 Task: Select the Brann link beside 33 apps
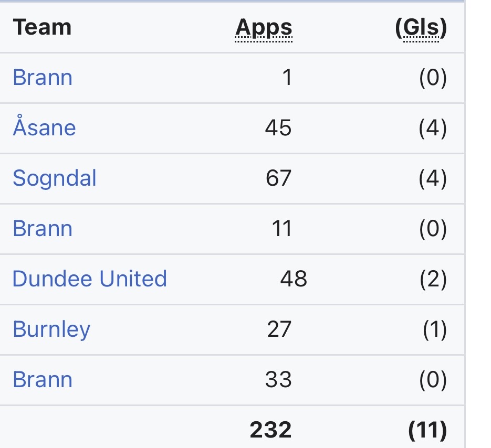click(43, 379)
